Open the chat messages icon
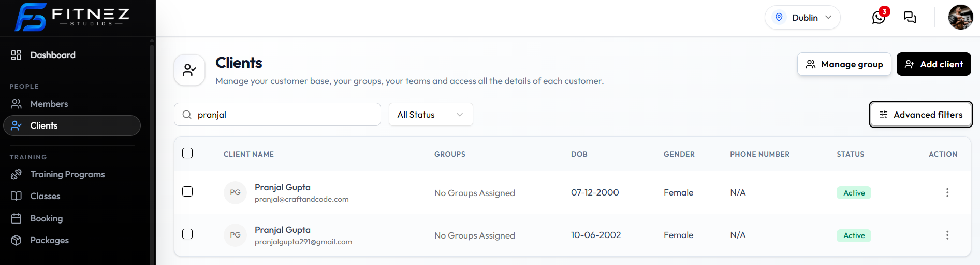Screen dimensions: 980x265 coord(910,18)
